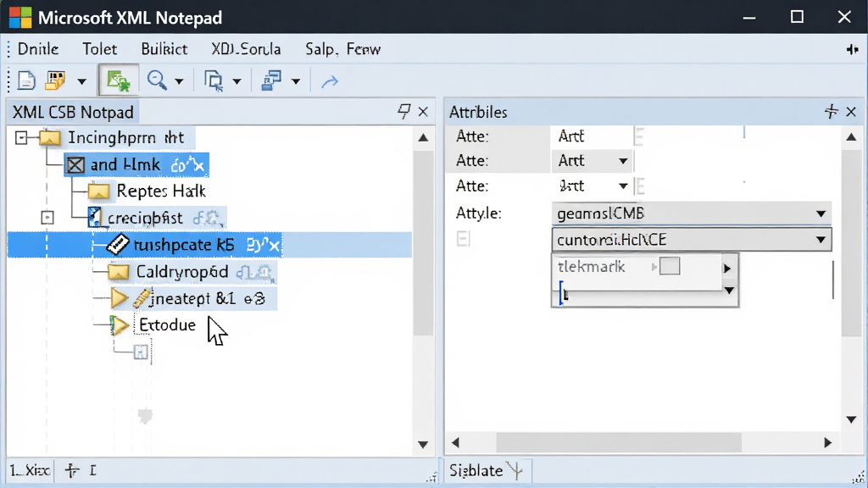Select the Extodue tree item
The image size is (868, 488).
[x=167, y=324]
